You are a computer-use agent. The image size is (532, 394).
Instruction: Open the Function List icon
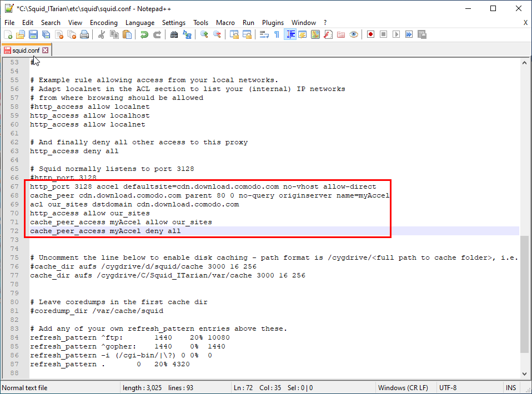pos(328,34)
